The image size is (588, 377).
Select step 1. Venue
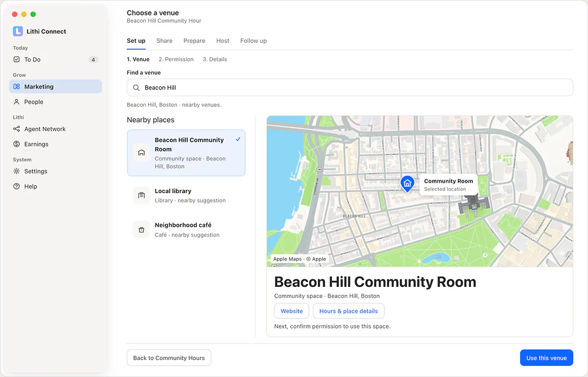(138, 59)
